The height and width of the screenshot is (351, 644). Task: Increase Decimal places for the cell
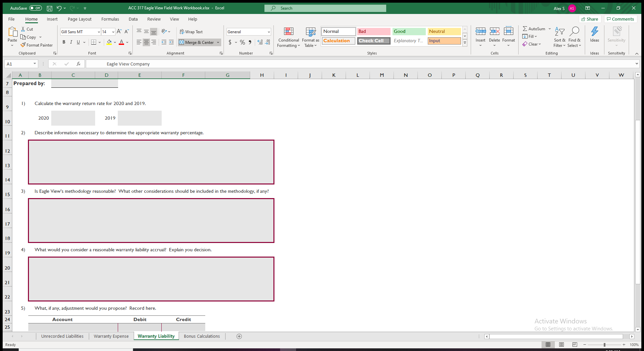[x=259, y=42]
